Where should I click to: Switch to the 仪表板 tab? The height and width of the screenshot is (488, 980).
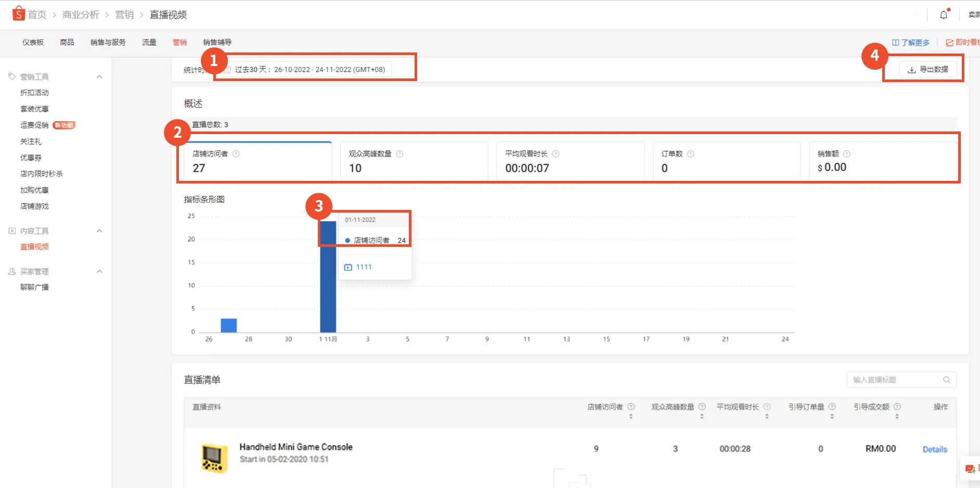point(33,43)
